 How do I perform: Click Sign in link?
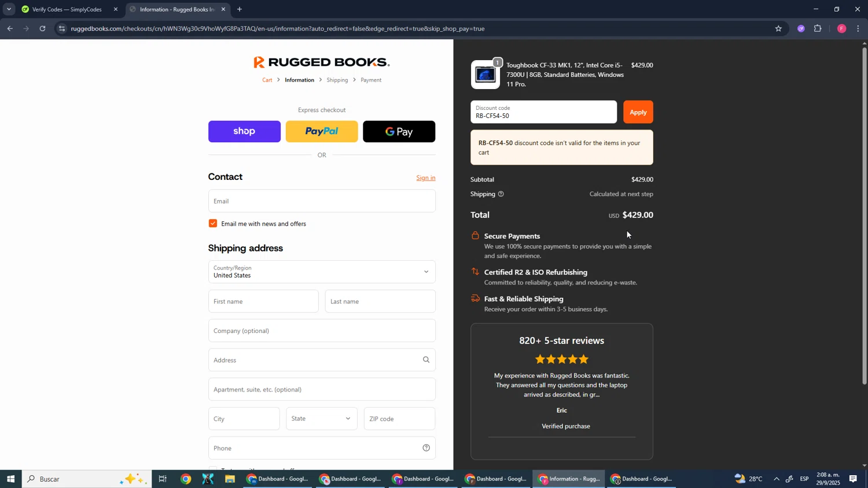(x=426, y=178)
